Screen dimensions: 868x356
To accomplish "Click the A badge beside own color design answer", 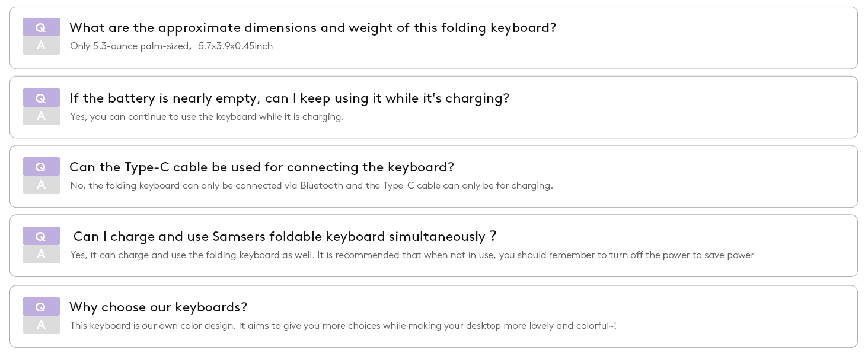I will pos(41,325).
